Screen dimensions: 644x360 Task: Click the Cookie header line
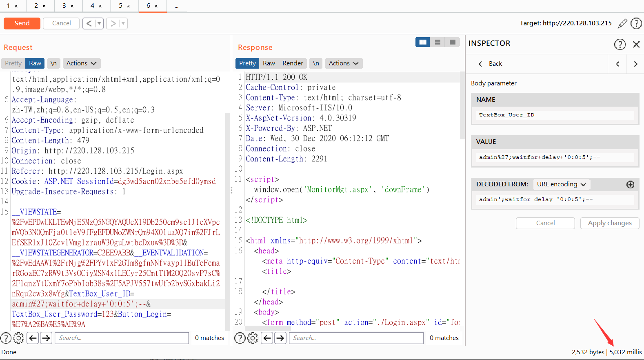click(x=113, y=181)
